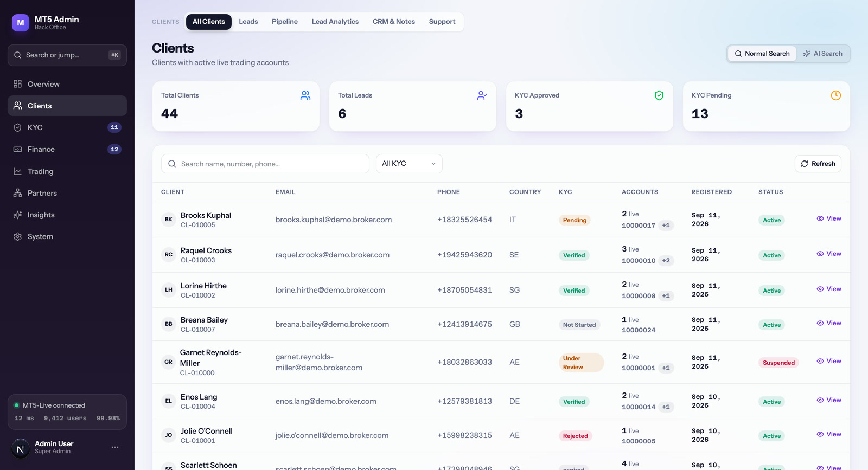
Task: Click the Under Review KYC badge
Action: [581, 363]
